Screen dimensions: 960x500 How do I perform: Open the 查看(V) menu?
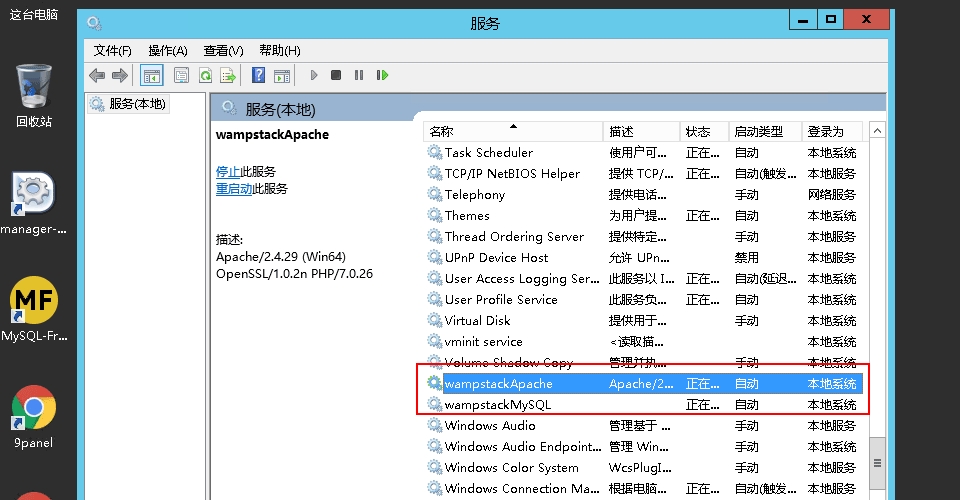click(223, 50)
